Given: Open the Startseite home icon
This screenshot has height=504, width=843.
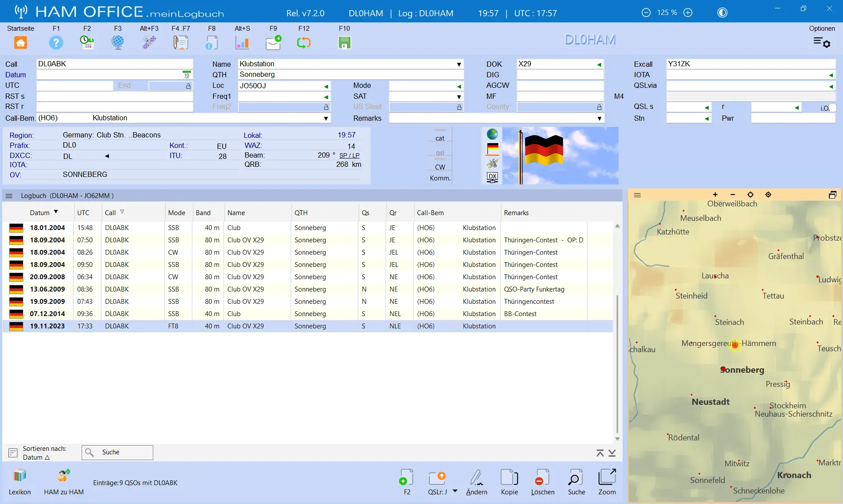Looking at the screenshot, I should pos(21,43).
